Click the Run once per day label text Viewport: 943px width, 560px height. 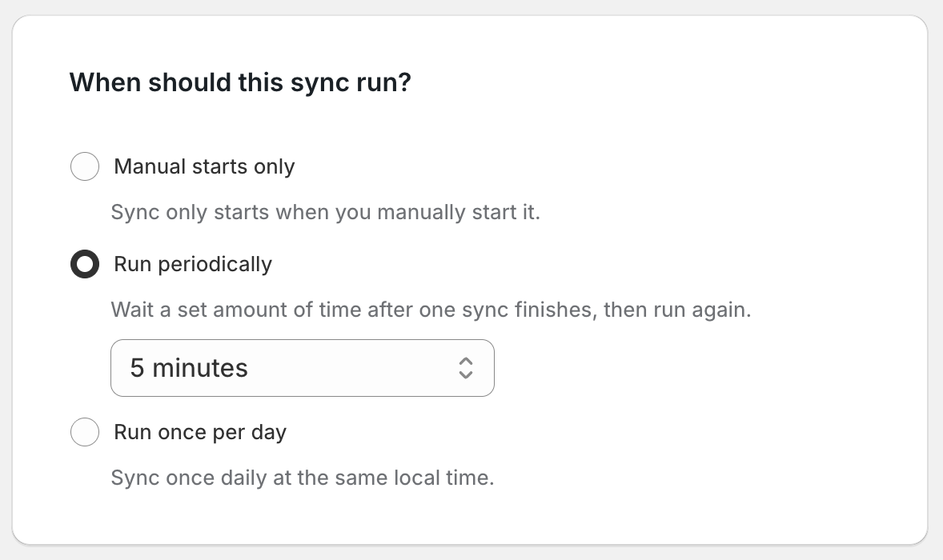pos(199,432)
